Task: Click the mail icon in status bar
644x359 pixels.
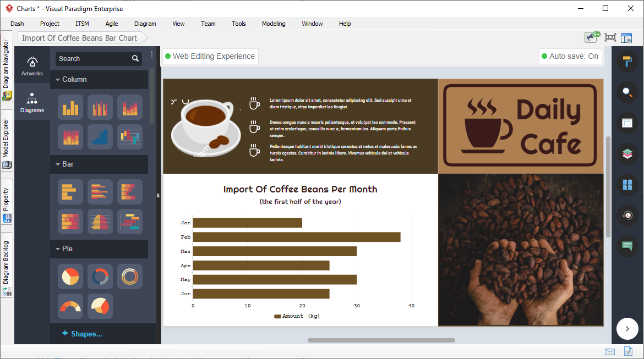Action: click(x=610, y=352)
